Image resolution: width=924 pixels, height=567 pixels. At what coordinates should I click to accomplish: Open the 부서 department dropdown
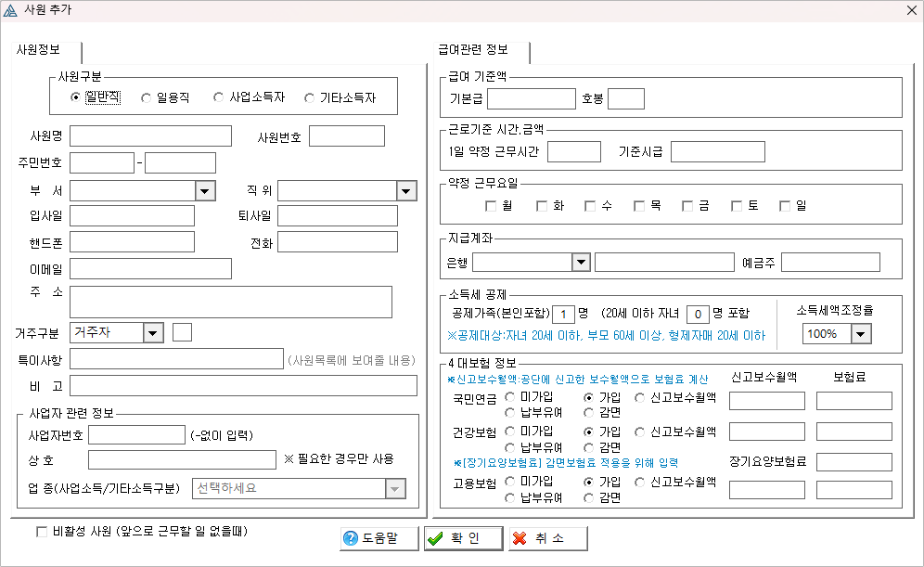pyautogui.click(x=205, y=191)
